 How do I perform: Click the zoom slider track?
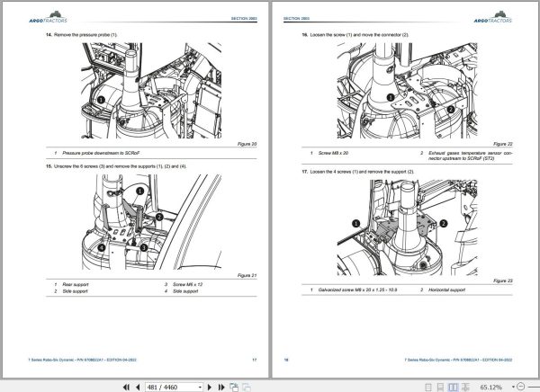(x=533, y=387)
